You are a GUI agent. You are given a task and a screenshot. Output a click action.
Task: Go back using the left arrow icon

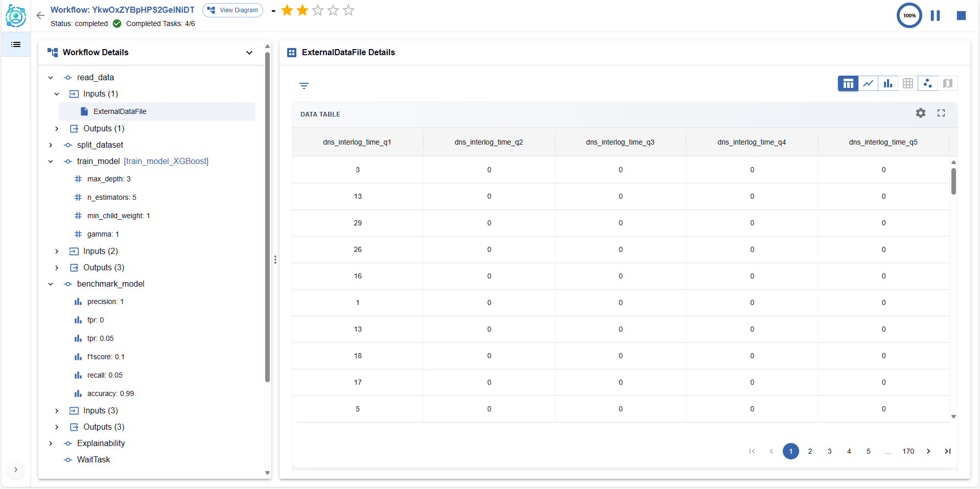pyautogui.click(x=40, y=15)
